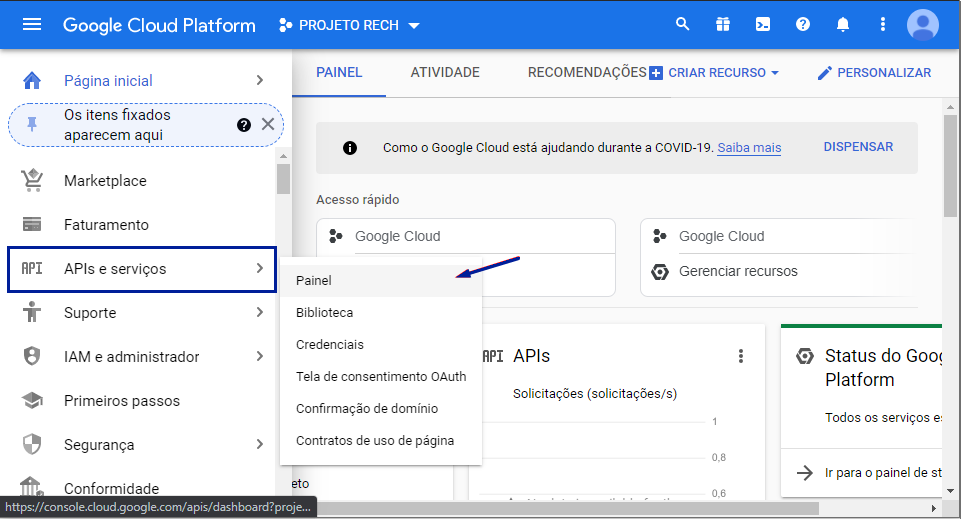This screenshot has height=519, width=961.
Task: Open the gift free trial icon
Action: coord(723,24)
